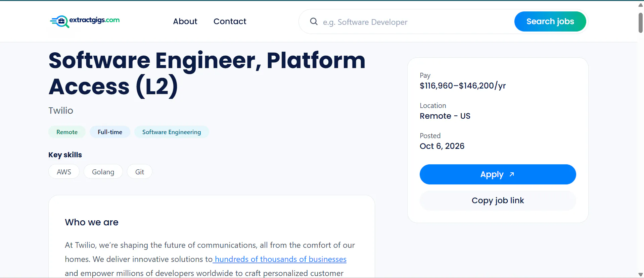This screenshot has width=644, height=278.
Task: Click the Key skills heading
Action: pyautogui.click(x=65, y=155)
